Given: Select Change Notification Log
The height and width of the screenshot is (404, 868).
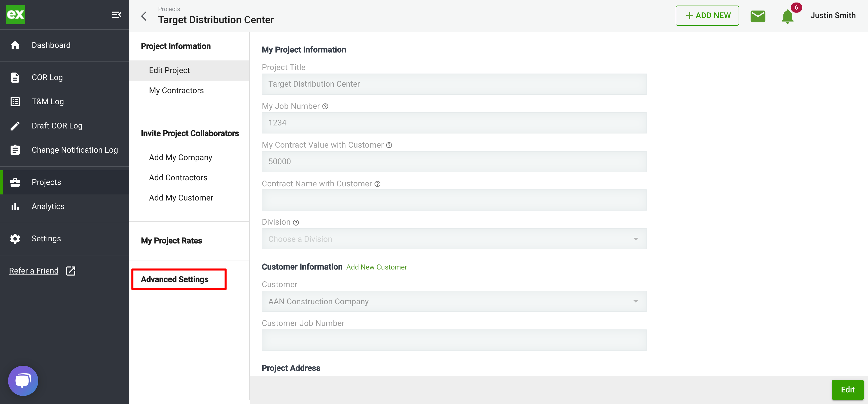Looking at the screenshot, I should click(64, 150).
